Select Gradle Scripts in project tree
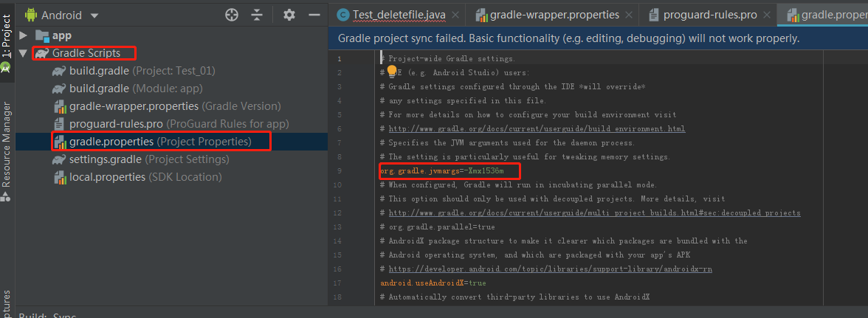 (x=86, y=54)
